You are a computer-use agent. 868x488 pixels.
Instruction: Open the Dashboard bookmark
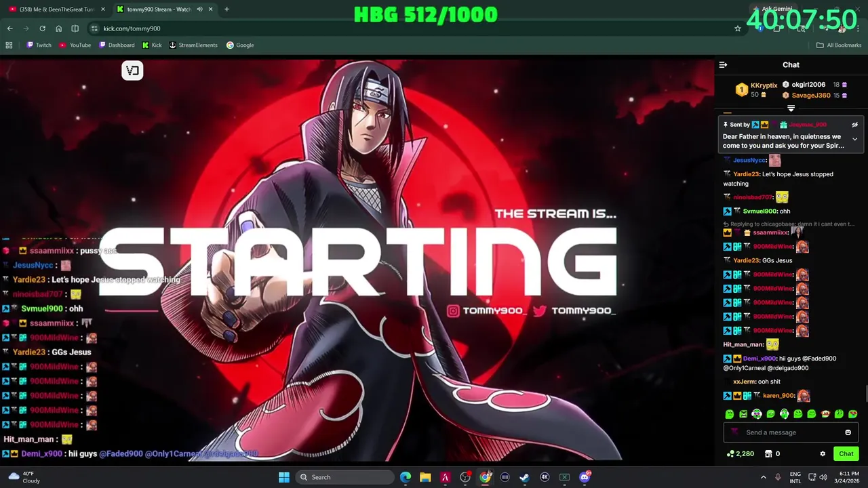pos(117,45)
